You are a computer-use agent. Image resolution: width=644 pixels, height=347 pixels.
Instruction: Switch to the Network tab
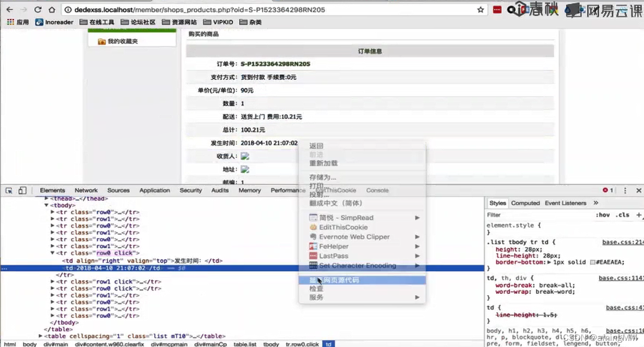pyautogui.click(x=86, y=190)
